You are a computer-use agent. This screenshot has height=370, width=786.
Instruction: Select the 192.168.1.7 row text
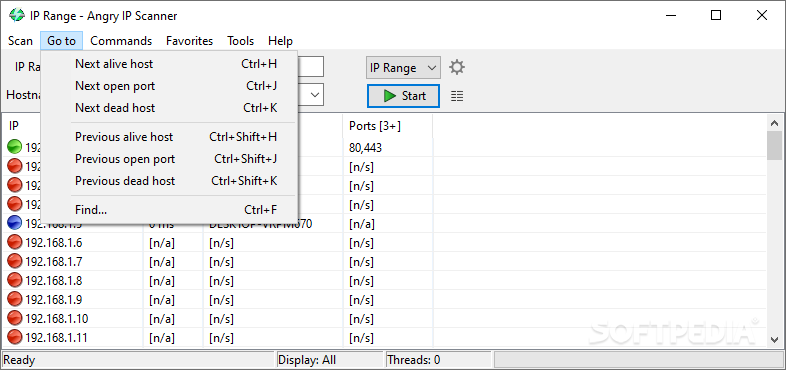(x=54, y=262)
